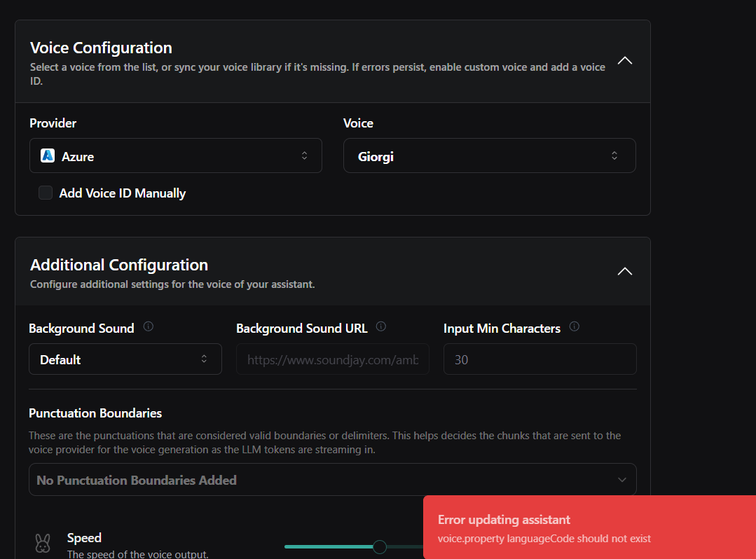Expand the Punctuation Boundaries dropdown
This screenshot has width=756, height=559.
[332, 480]
